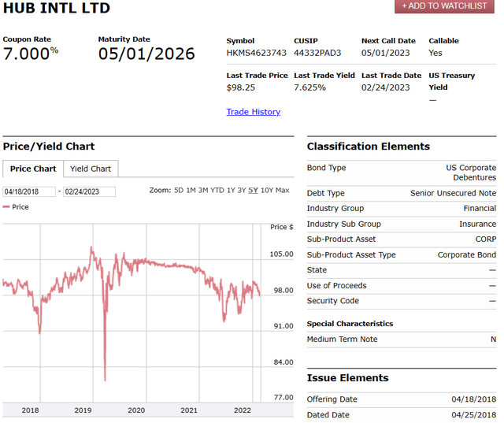Open the Trade History link

point(254,112)
